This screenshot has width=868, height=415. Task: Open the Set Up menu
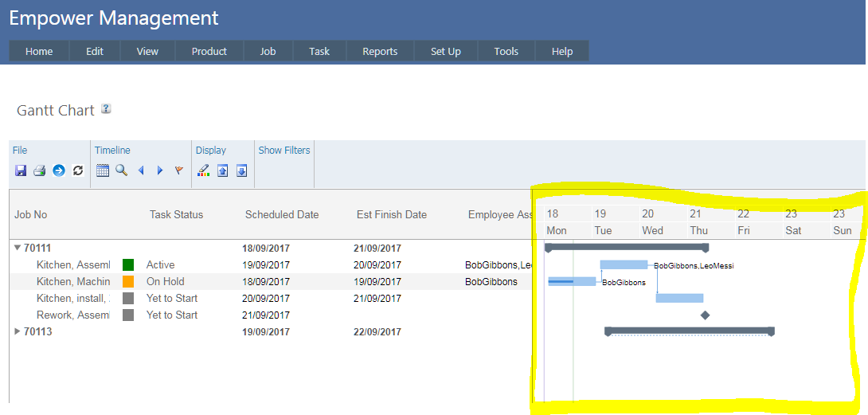pos(446,51)
